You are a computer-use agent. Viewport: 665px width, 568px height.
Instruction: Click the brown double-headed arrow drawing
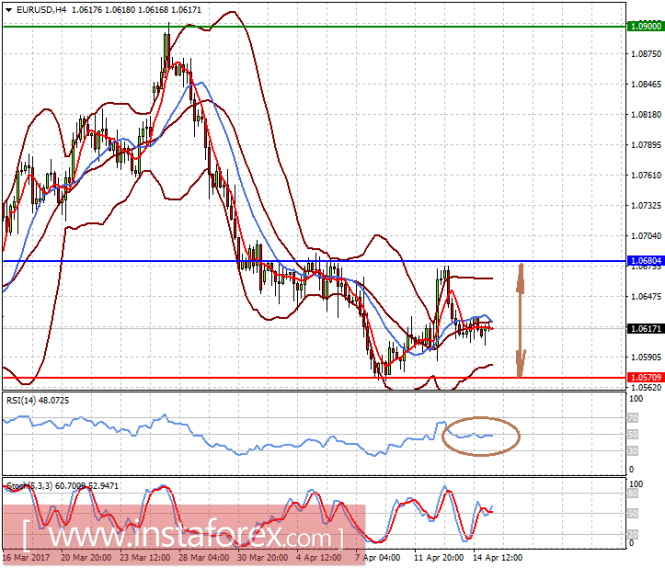521,320
